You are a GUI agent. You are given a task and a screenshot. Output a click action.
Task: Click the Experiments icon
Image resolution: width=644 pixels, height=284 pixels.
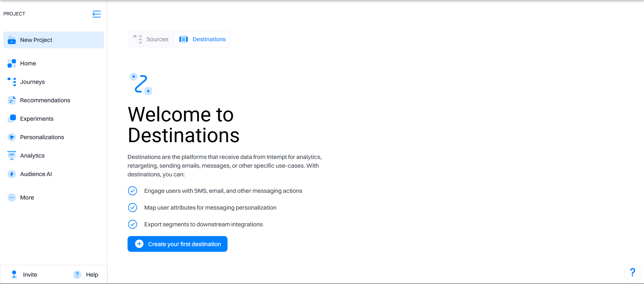(12, 119)
